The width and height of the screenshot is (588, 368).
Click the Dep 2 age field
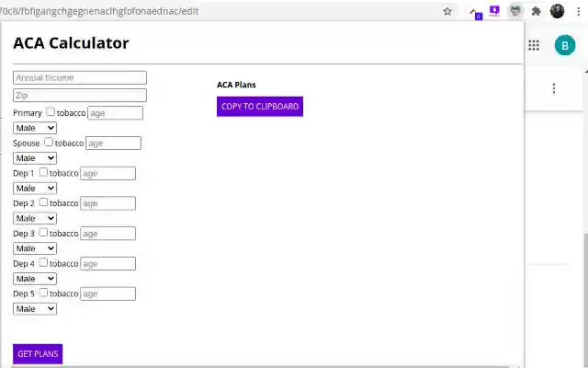point(108,203)
